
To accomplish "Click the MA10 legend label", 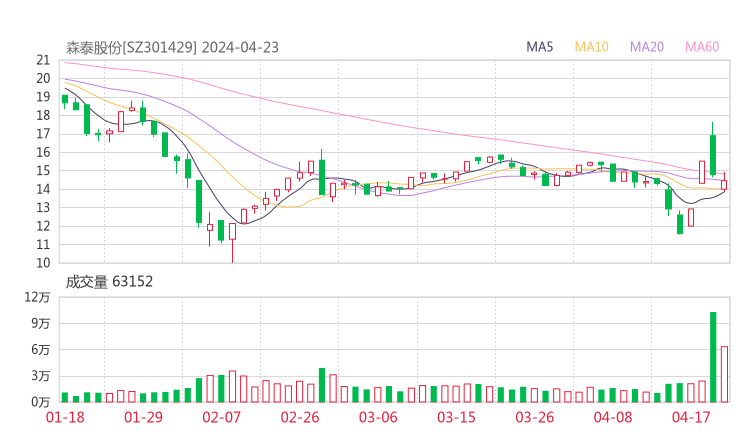I will (591, 47).
